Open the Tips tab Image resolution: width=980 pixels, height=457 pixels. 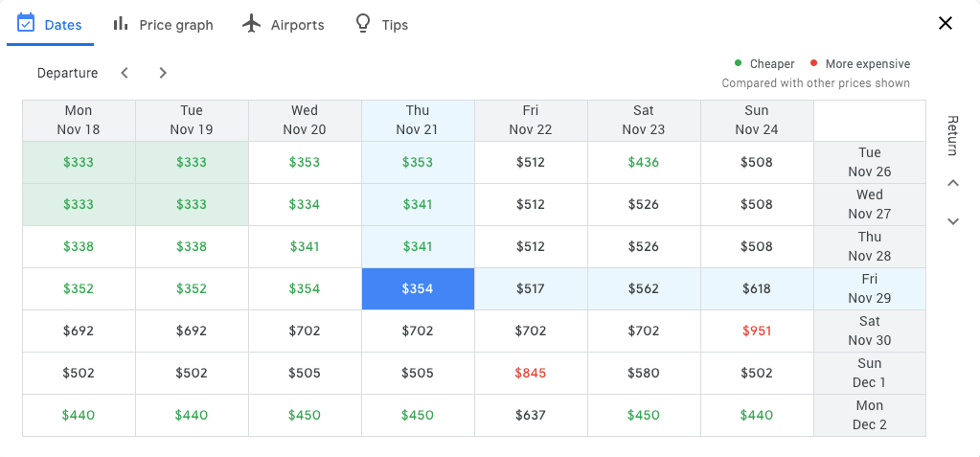395,25
